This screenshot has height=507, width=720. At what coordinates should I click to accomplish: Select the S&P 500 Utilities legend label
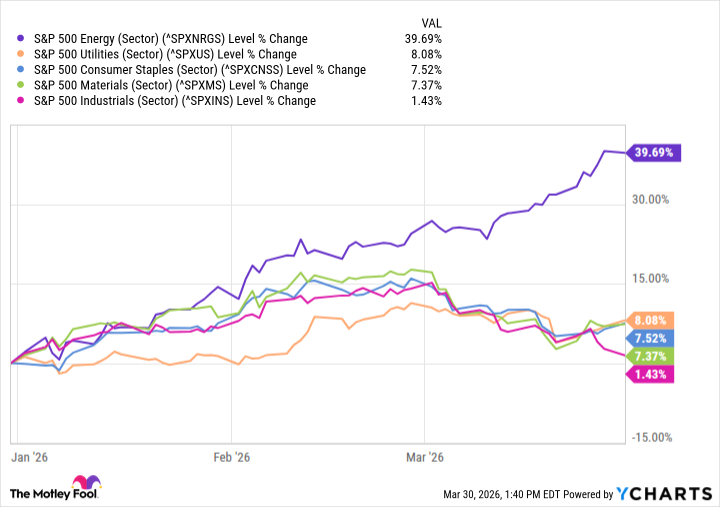pyautogui.click(x=166, y=54)
